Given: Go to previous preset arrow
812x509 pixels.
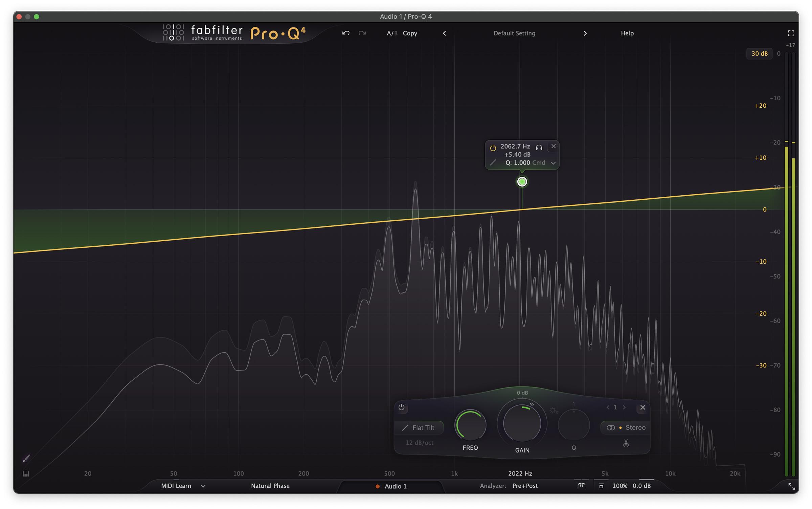Looking at the screenshot, I should tap(445, 33).
